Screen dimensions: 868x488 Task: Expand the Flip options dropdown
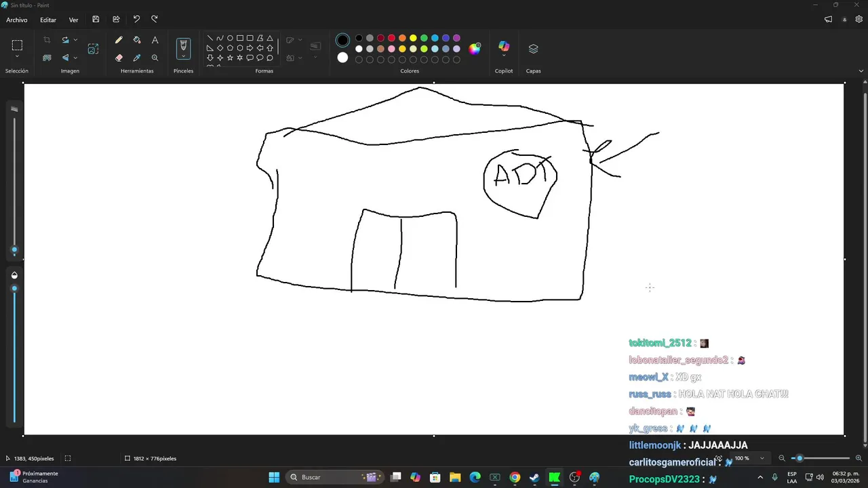point(75,58)
